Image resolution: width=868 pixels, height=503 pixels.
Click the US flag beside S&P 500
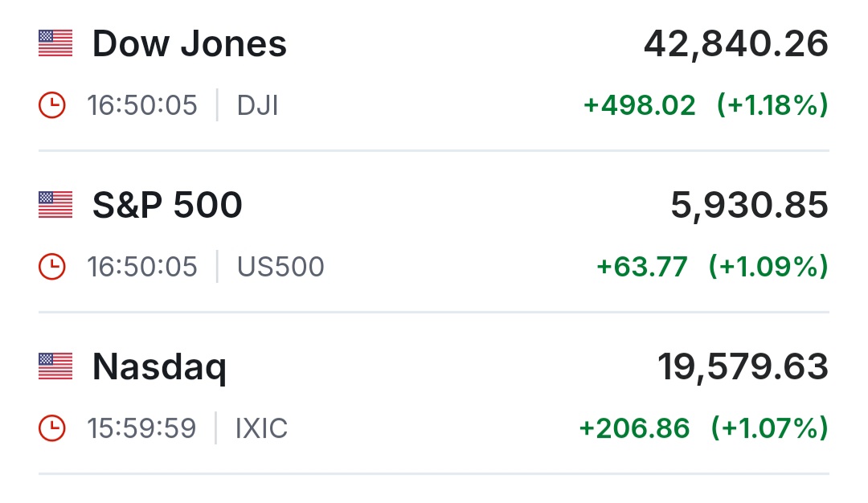[55, 205]
